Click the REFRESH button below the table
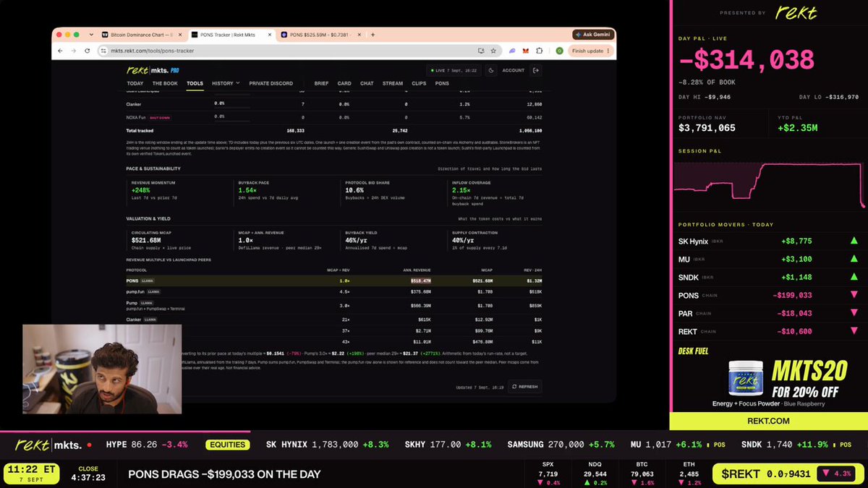The width and height of the screenshot is (868, 488). coord(525,387)
